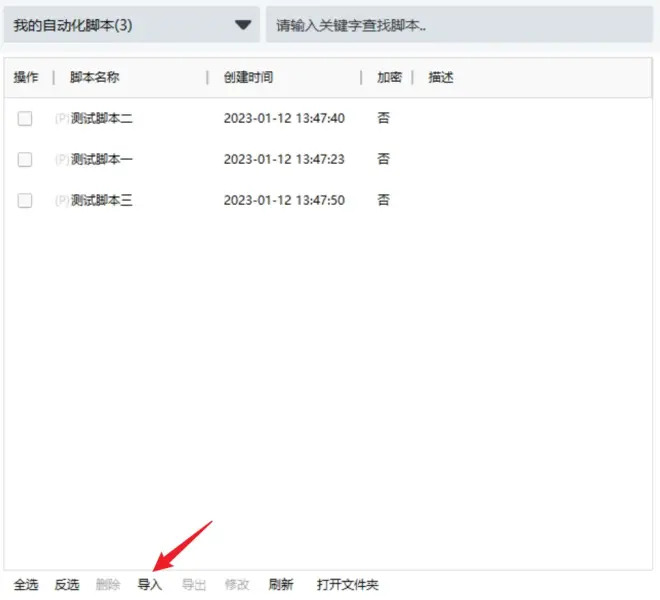Viewport: 660px width, 600px height.
Task: Click the 描述 column header
Action: point(441,77)
